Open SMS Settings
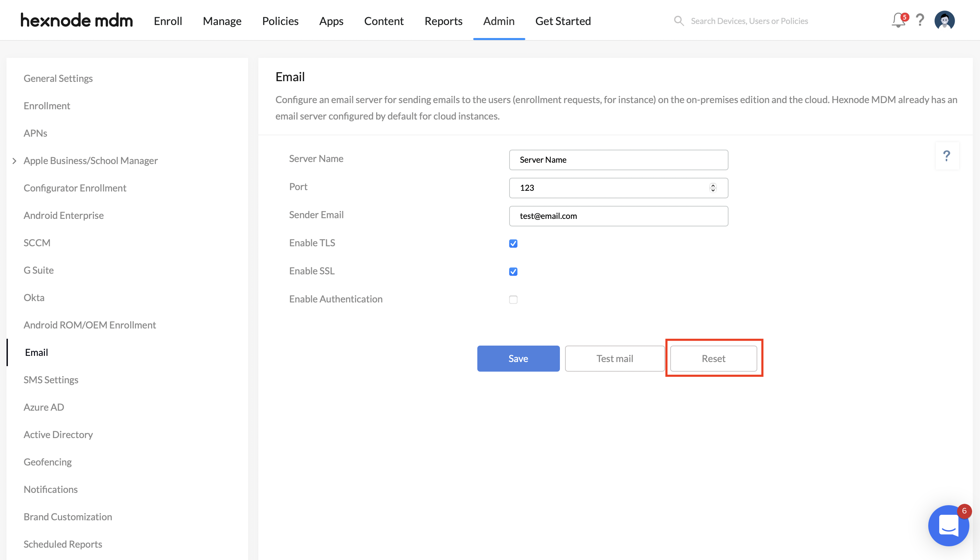Screen dimensions: 980x560 tap(51, 379)
